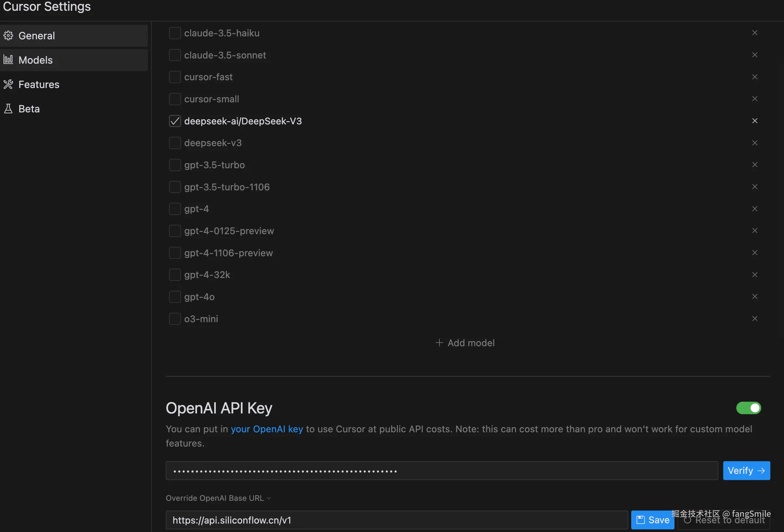Viewport: 784px width, 532px height.
Task: Click the gear icon beside General
Action: [8, 35]
